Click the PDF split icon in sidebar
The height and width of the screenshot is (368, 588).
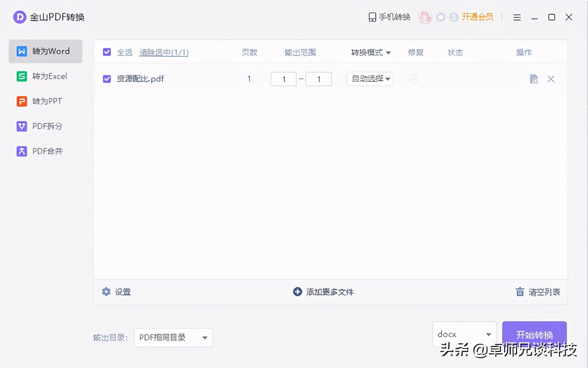(x=22, y=126)
